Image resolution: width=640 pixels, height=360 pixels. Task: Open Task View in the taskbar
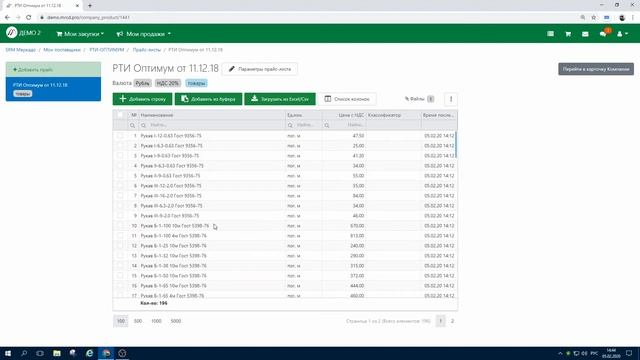[40, 353]
